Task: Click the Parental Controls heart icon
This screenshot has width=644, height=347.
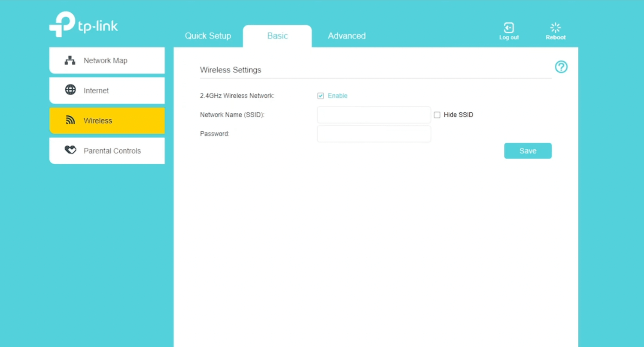Action: pyautogui.click(x=70, y=150)
